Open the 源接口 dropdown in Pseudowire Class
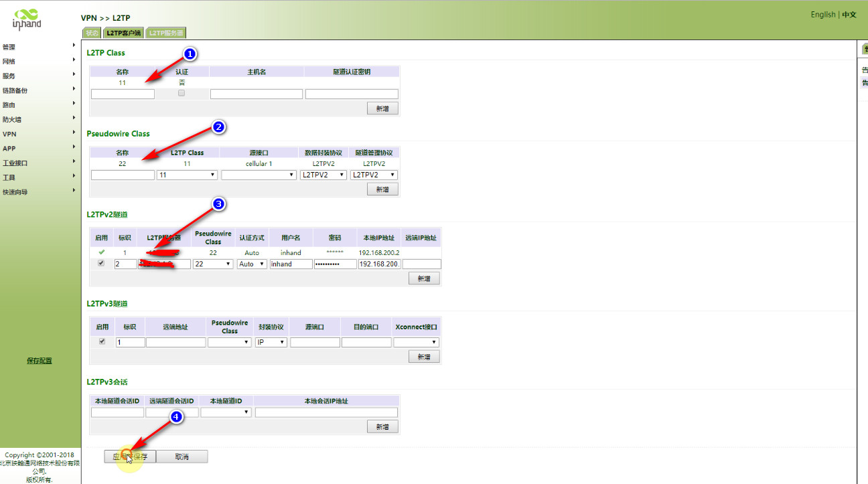This screenshot has height=484, width=868. 259,175
